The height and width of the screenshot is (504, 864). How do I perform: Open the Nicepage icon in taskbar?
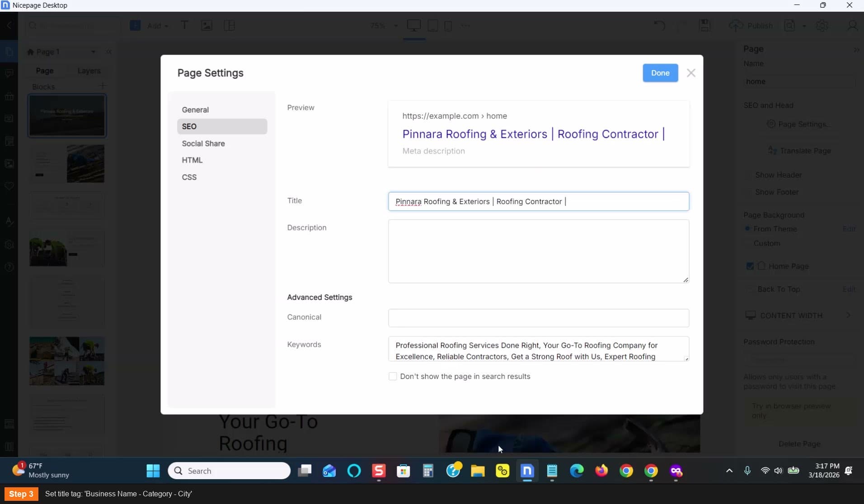(527, 471)
